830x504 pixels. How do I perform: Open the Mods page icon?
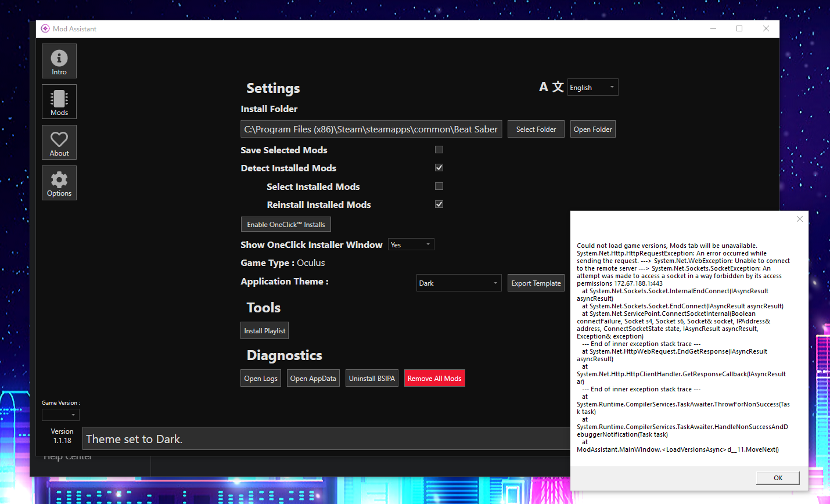pyautogui.click(x=59, y=102)
